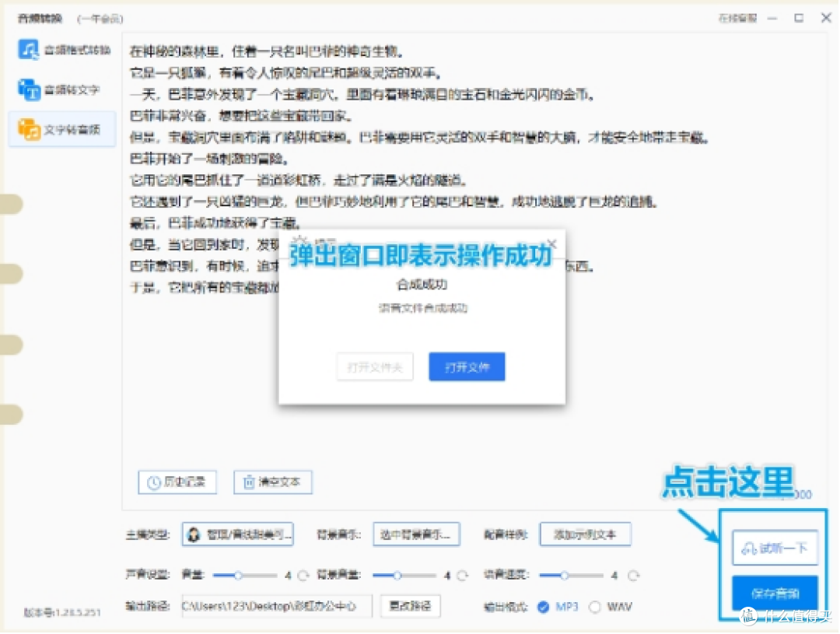
Task: Click the audio format conversion music-note icon
Action: pyautogui.click(x=29, y=49)
